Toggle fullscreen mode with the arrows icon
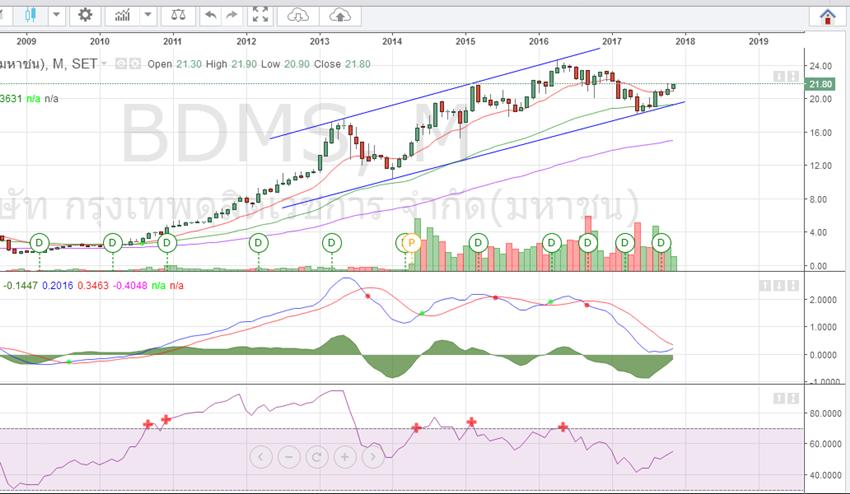850x494 pixels. [x=261, y=15]
